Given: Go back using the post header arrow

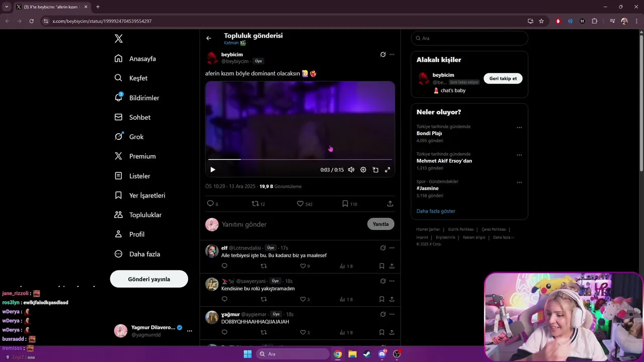Looking at the screenshot, I should pyautogui.click(x=209, y=38).
